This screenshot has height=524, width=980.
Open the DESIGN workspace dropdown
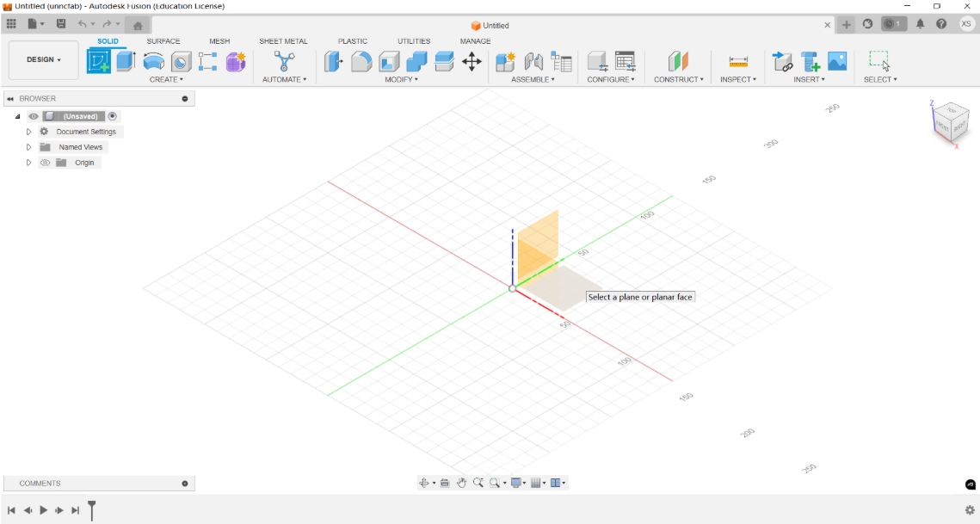pyautogui.click(x=44, y=60)
